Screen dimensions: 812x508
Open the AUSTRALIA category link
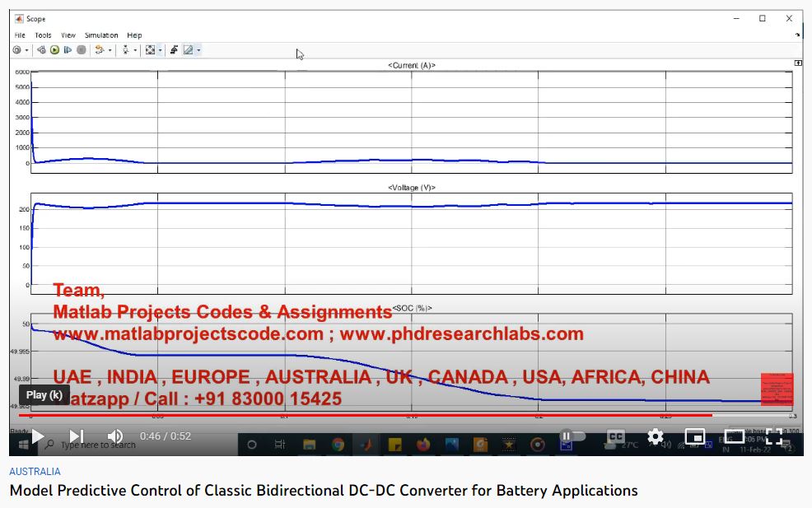tap(35, 472)
